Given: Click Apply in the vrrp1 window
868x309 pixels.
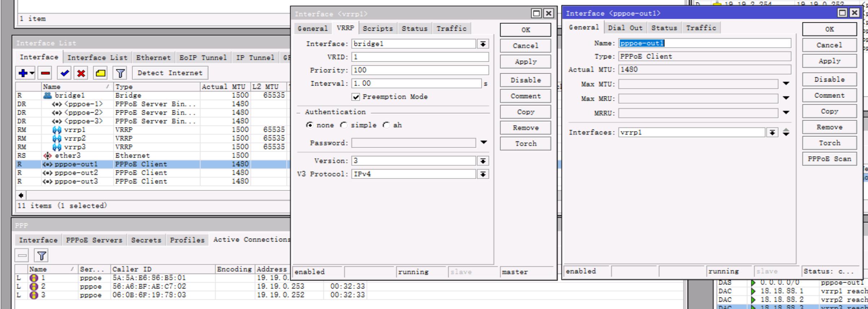Looking at the screenshot, I should point(525,62).
